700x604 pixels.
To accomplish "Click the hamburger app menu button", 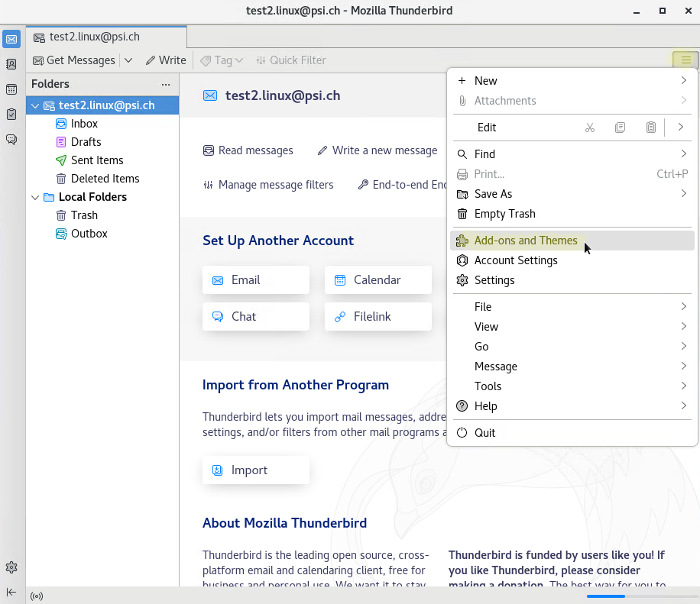I will (685, 60).
